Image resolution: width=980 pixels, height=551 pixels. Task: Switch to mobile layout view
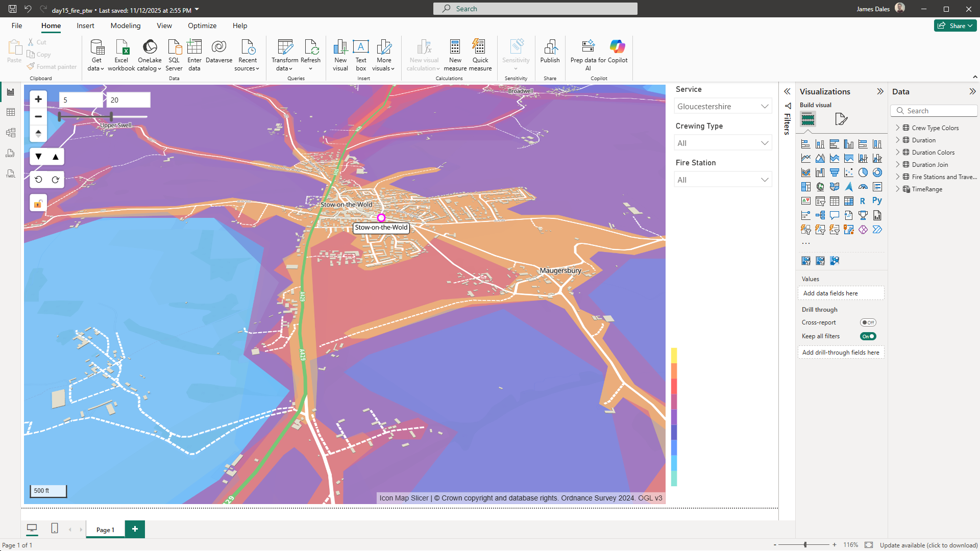tap(55, 529)
